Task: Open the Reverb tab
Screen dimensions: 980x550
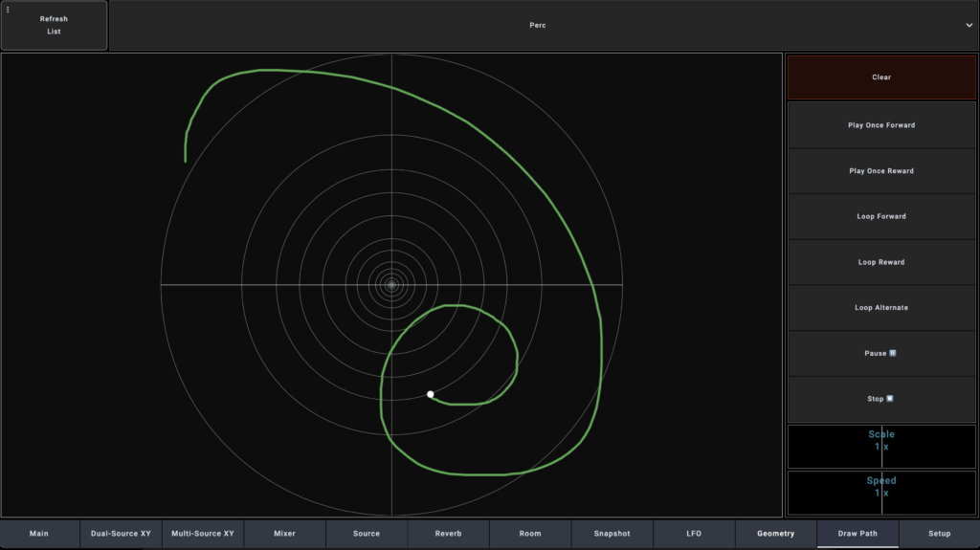Action: [448, 534]
